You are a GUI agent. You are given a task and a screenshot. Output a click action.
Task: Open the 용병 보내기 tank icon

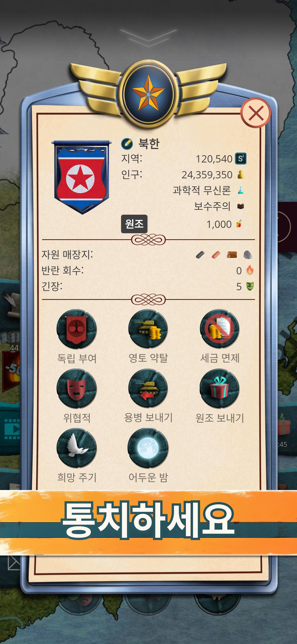point(148,388)
